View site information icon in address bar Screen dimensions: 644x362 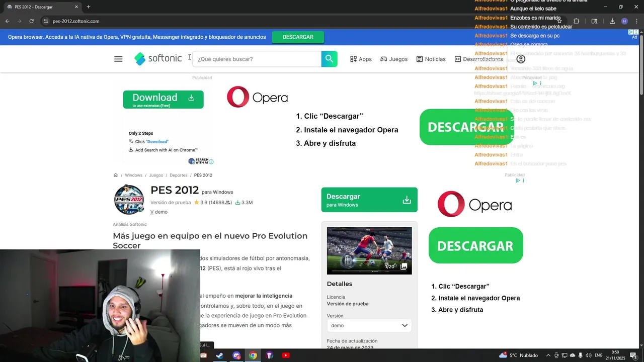[x=46, y=21]
